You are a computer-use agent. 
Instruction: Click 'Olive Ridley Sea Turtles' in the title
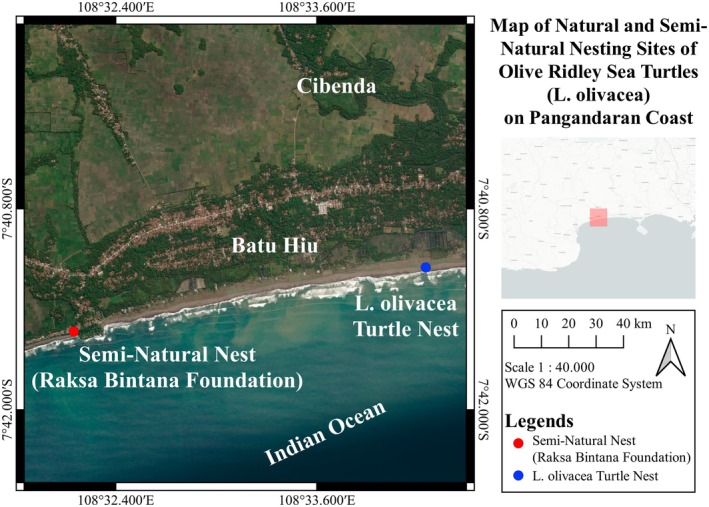[x=598, y=72]
